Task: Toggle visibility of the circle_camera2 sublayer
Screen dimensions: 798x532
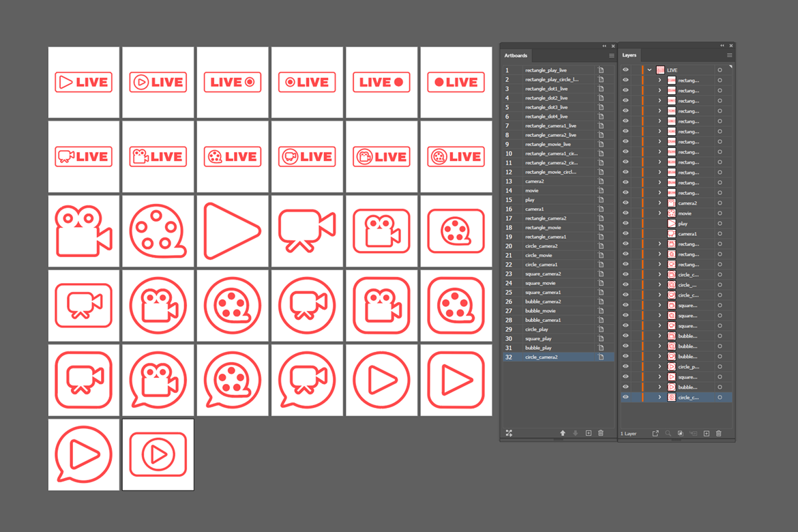Action: pyautogui.click(x=625, y=397)
